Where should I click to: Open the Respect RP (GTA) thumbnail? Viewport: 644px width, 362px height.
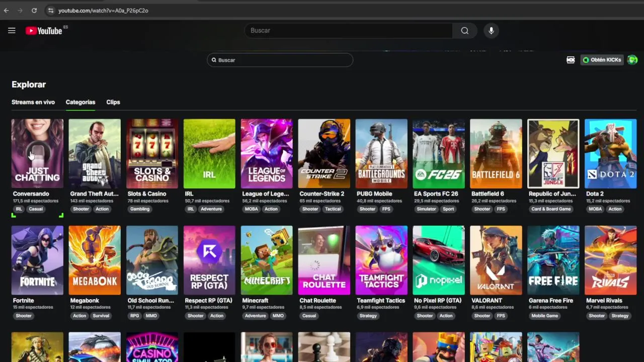[x=209, y=260]
